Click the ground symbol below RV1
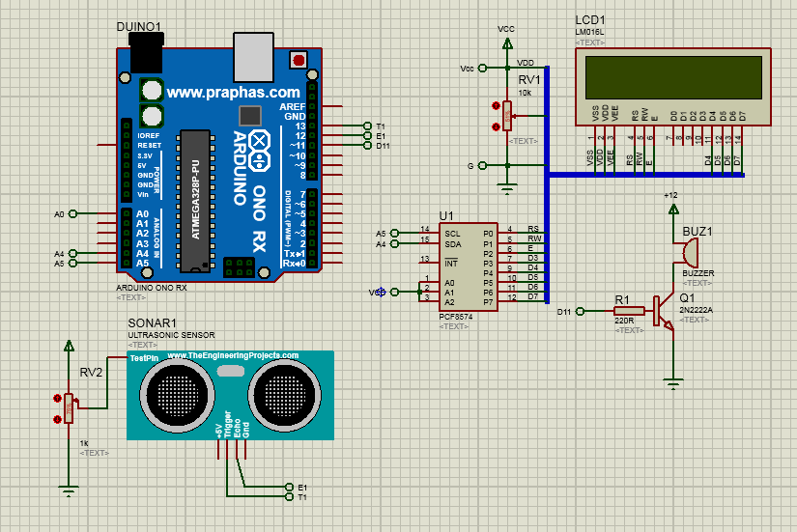 pyautogui.click(x=507, y=189)
